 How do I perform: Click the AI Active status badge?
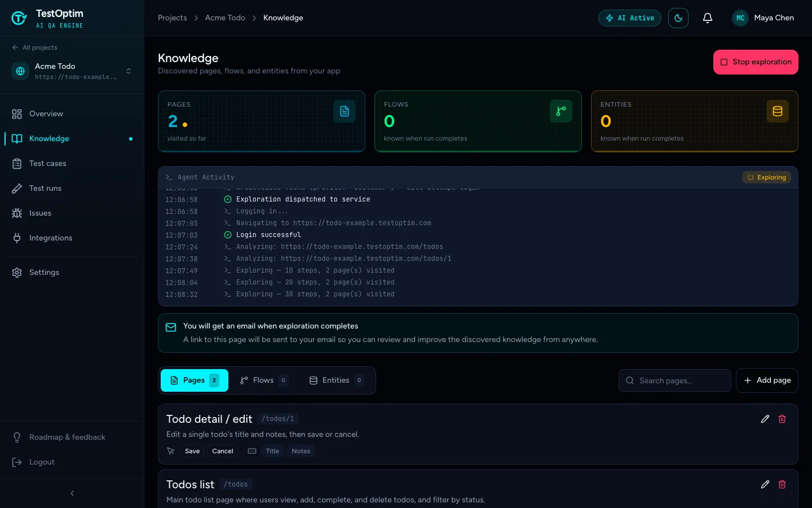(630, 18)
